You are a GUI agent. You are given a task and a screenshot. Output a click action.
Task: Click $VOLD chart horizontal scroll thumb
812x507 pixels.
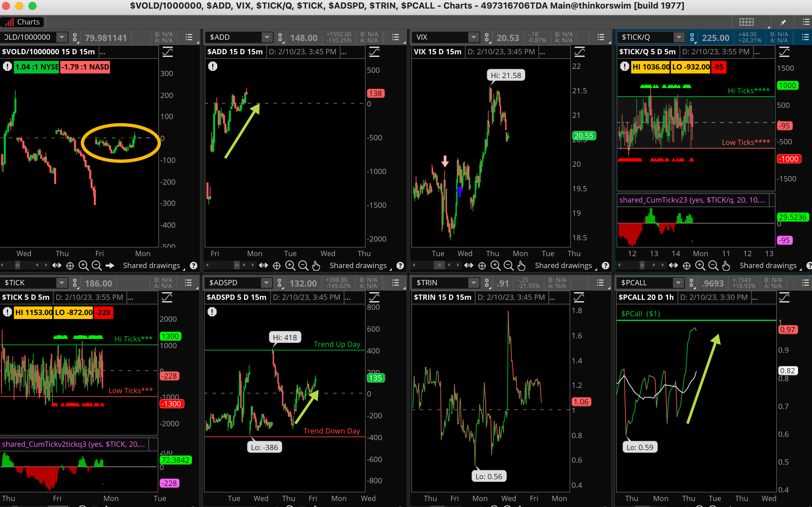point(18,265)
